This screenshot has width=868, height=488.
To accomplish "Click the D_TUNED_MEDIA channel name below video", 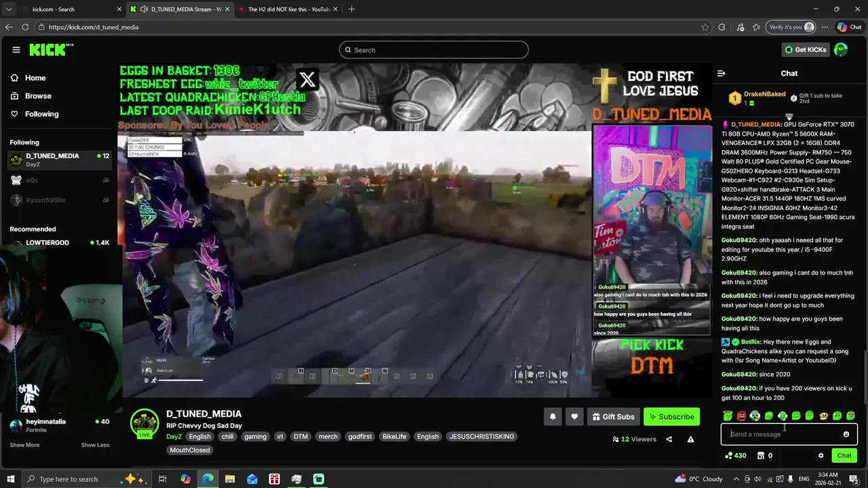I will 203,413.
